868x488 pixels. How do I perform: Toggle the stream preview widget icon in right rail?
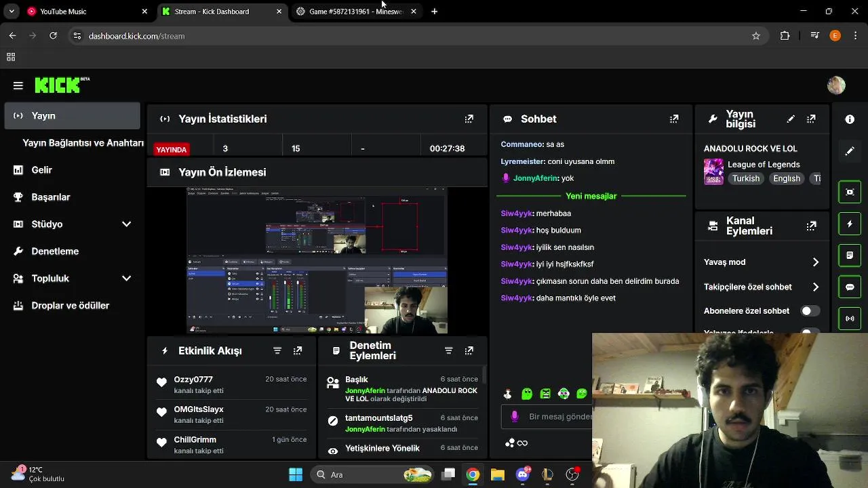pyautogui.click(x=850, y=192)
